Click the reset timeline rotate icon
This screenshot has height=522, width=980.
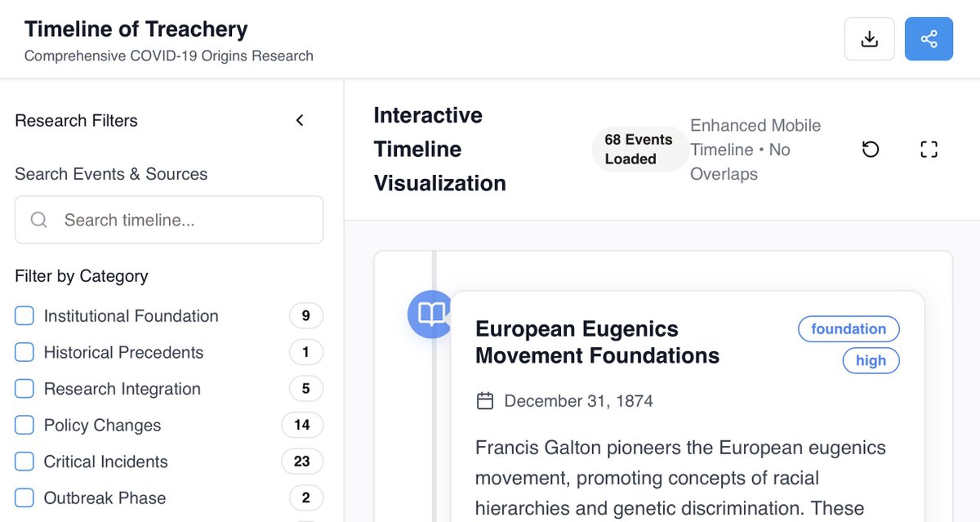click(871, 149)
